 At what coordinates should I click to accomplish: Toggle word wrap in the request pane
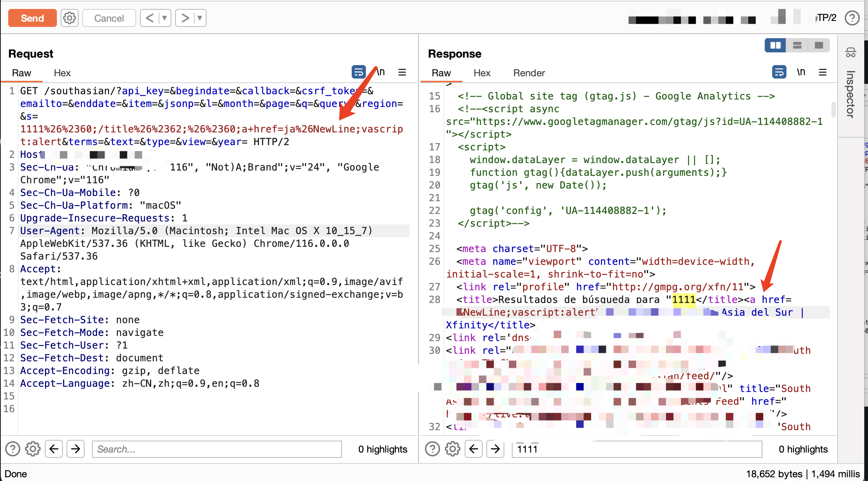[x=358, y=72]
